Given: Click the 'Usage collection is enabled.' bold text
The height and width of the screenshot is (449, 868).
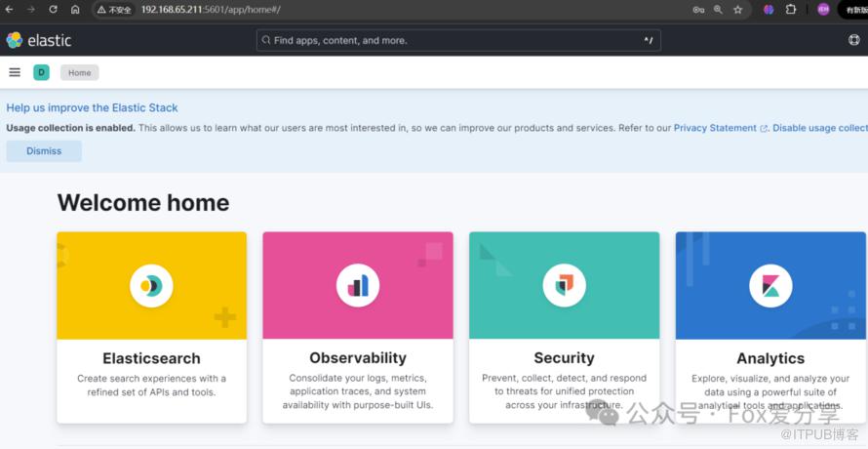Looking at the screenshot, I should coord(71,128).
